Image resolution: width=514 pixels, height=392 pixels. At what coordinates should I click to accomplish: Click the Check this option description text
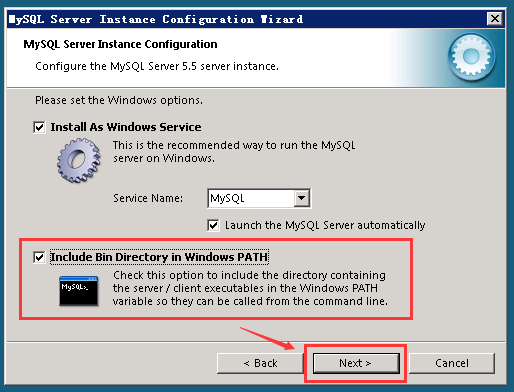(x=250, y=288)
